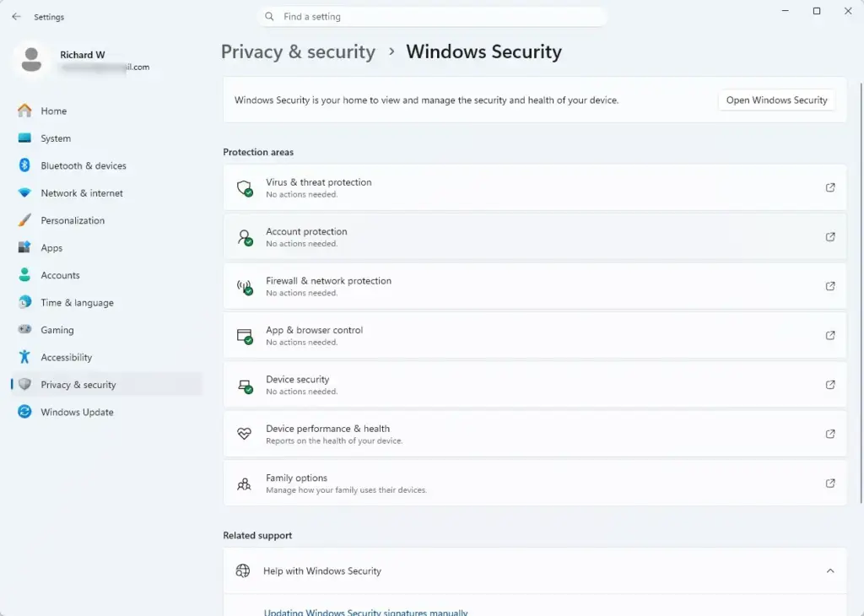Click the Privacy & security breadcrumb
The image size is (864, 616).
pos(298,51)
